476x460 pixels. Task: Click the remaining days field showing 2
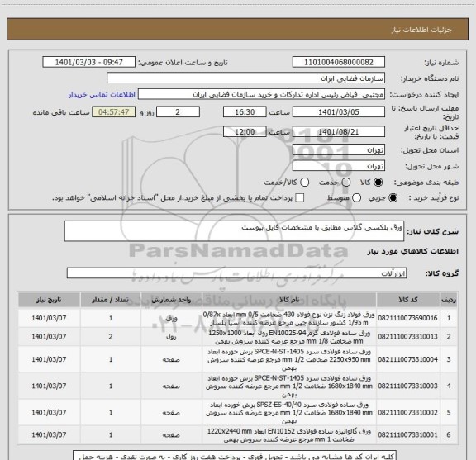tap(178, 112)
